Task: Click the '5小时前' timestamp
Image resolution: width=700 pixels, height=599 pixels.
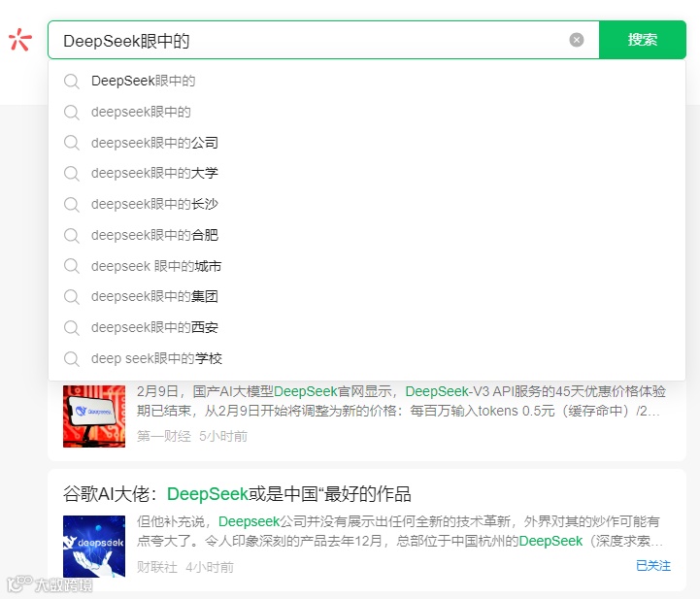Action: click(223, 436)
